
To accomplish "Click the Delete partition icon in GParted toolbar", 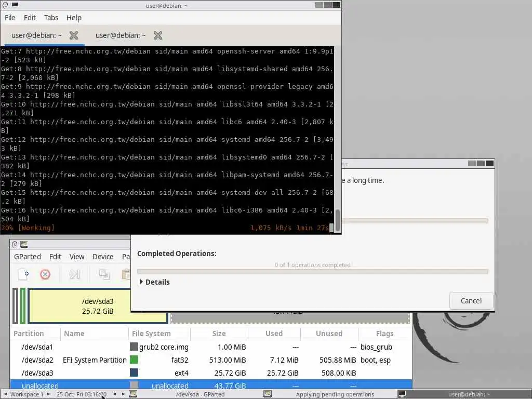I will coord(45,274).
